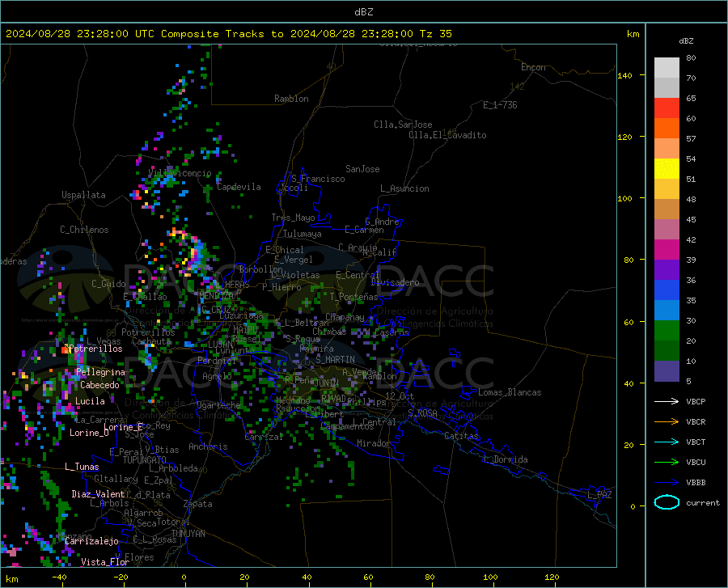The width and height of the screenshot is (728, 588).
Task: Click the TUNUYAN label
Action: click(188, 534)
